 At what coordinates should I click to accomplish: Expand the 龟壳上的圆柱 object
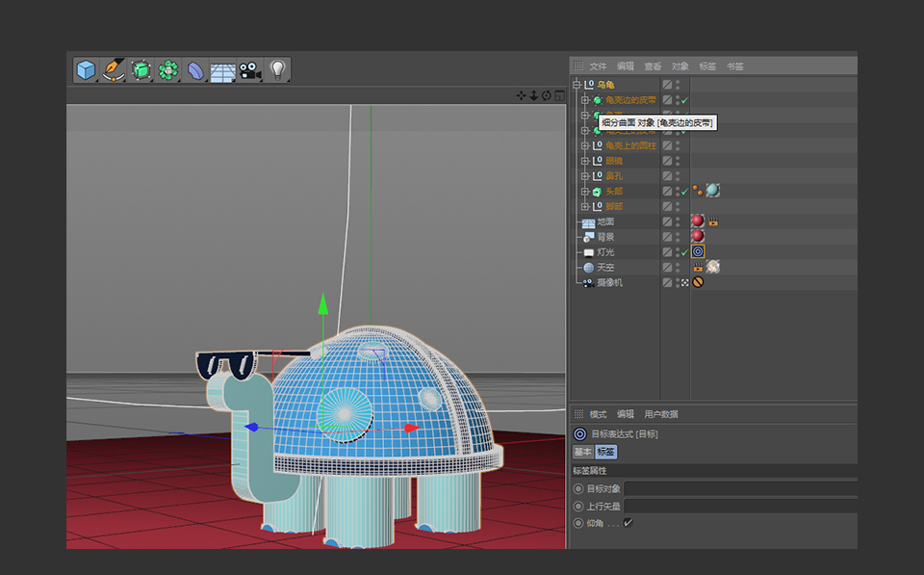(584, 145)
